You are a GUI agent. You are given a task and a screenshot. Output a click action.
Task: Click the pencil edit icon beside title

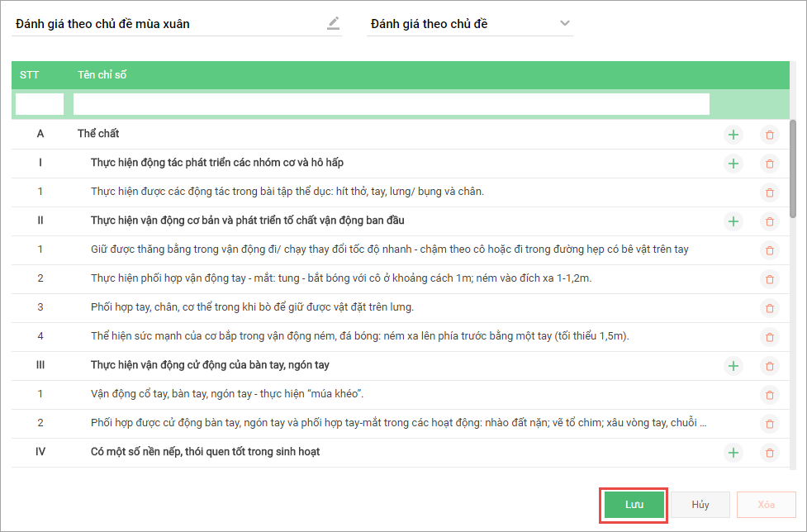pyautogui.click(x=333, y=23)
